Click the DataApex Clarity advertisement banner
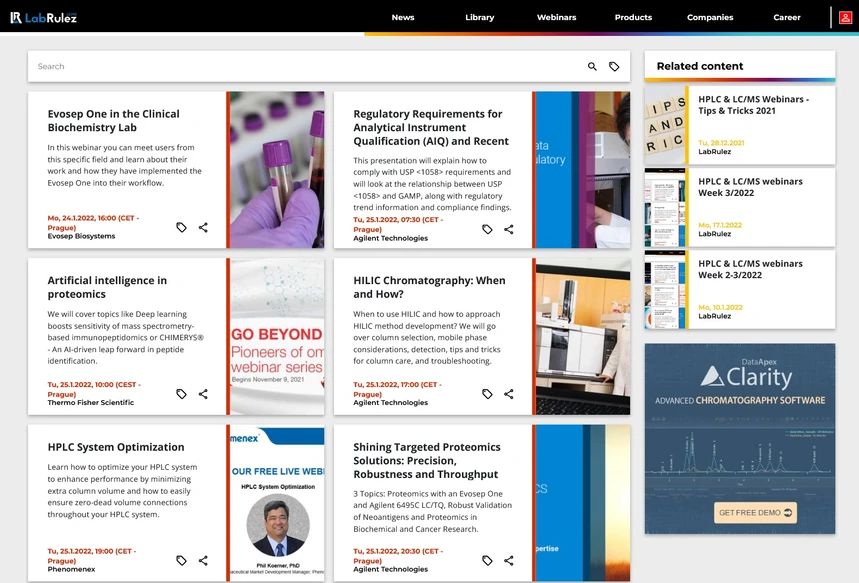Image resolution: width=859 pixels, height=583 pixels. (740, 438)
